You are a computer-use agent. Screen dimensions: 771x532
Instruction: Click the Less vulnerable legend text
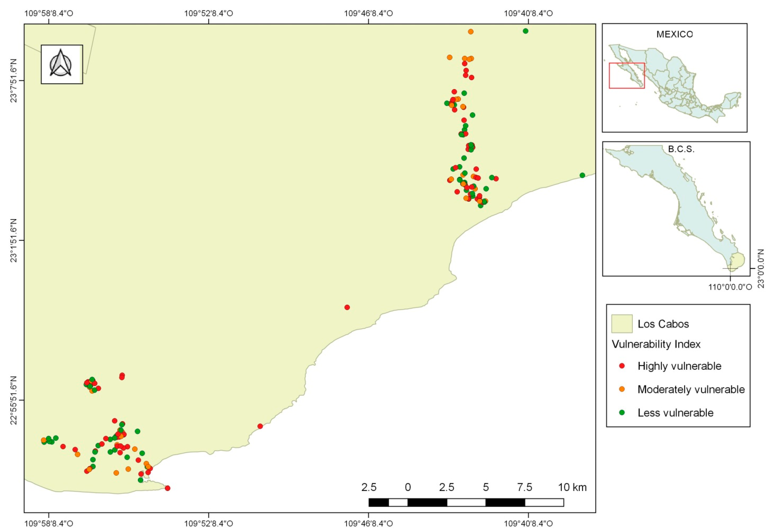coord(675,413)
